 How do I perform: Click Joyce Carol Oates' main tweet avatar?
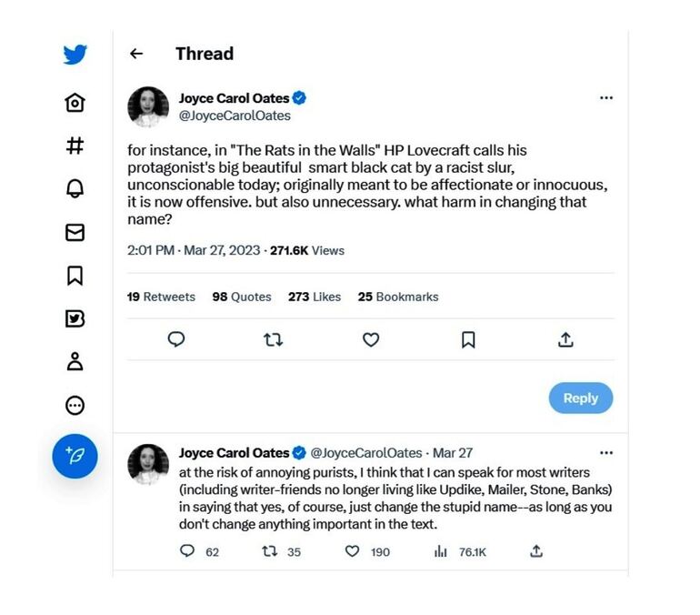[148, 107]
